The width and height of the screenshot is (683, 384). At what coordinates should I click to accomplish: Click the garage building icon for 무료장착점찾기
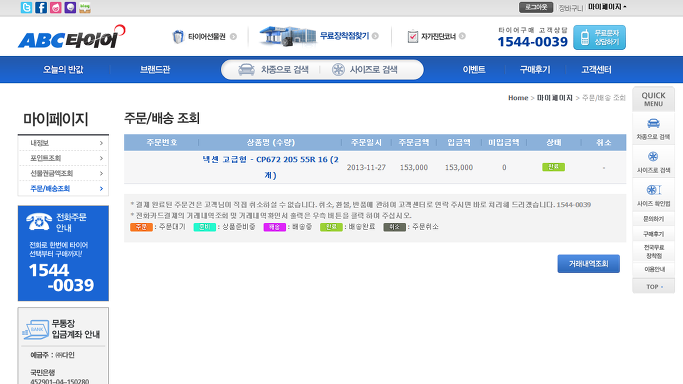tap(288, 36)
